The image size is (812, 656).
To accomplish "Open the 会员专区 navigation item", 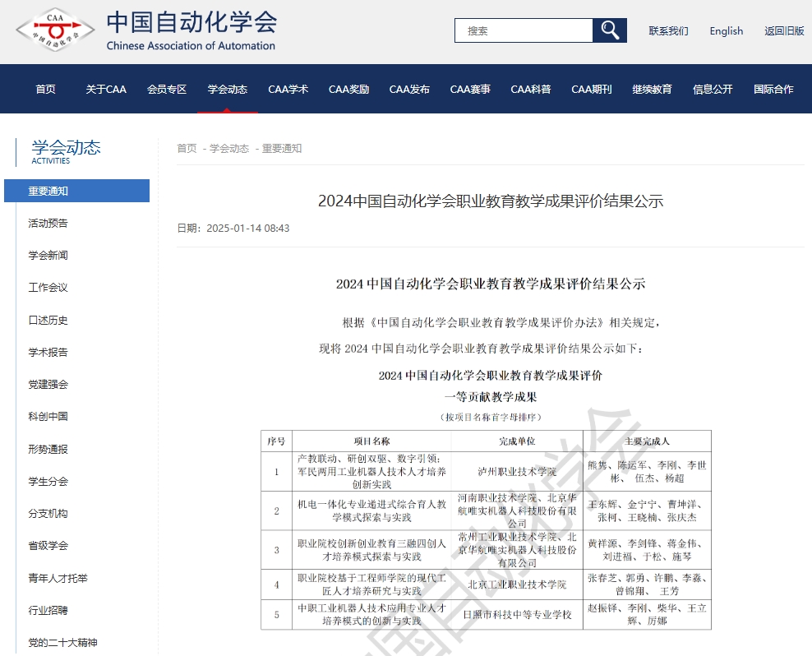I will [167, 89].
